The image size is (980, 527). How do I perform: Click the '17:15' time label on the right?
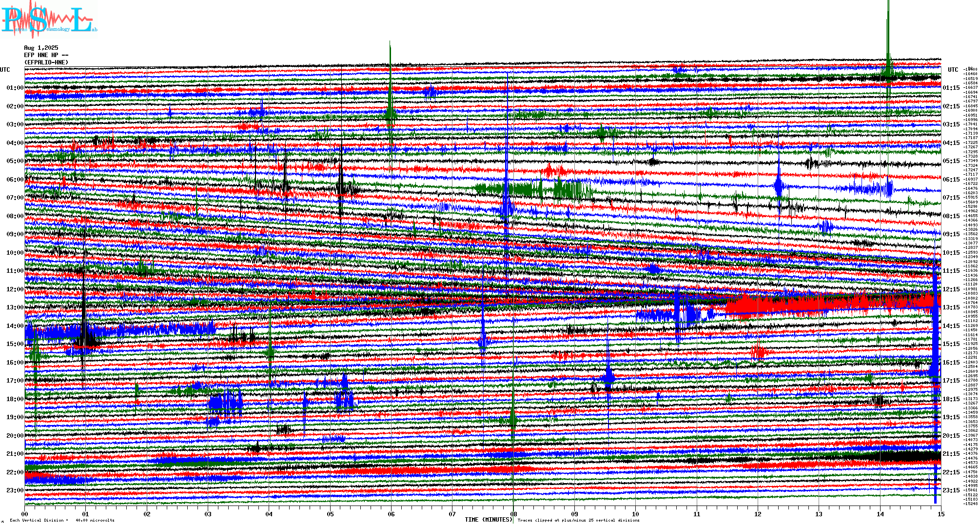pyautogui.click(x=951, y=381)
